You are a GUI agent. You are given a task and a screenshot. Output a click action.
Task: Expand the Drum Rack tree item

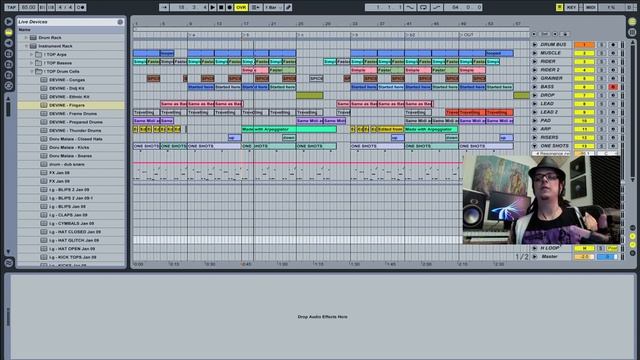[26, 38]
